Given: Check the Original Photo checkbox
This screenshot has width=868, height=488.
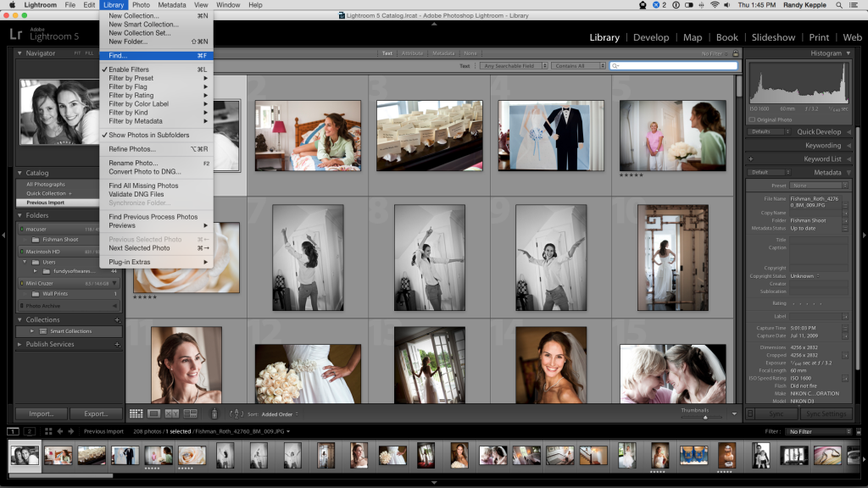Looking at the screenshot, I should coord(753,119).
